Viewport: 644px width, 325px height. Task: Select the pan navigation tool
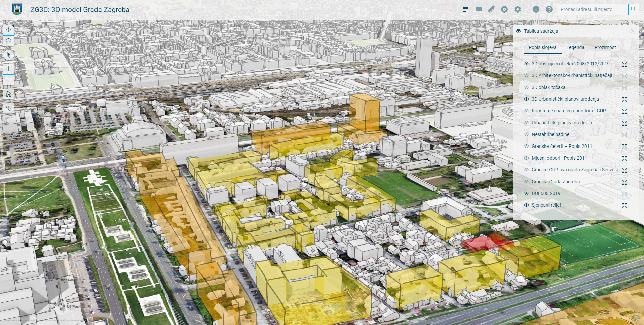(x=9, y=30)
